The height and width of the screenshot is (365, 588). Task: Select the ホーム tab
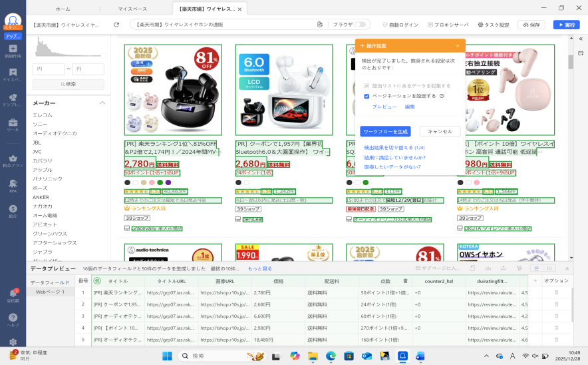(63, 9)
